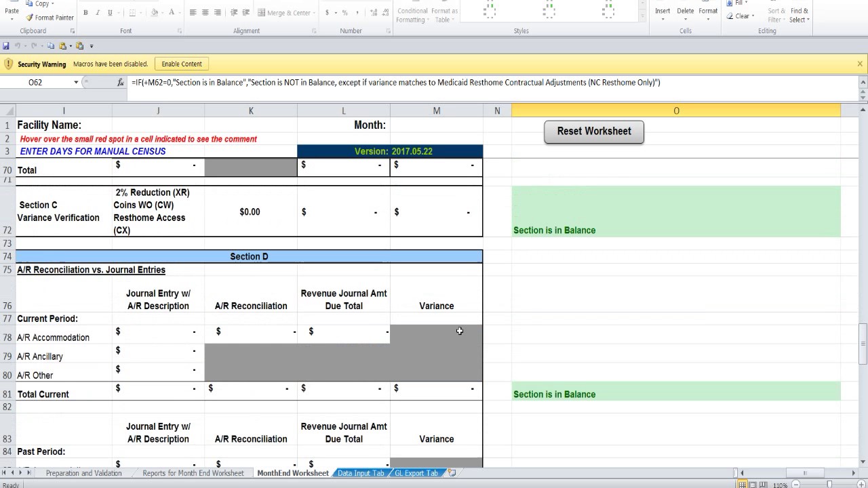Select the Data Input Tab sheet
The height and width of the screenshot is (488, 868).
click(x=361, y=473)
